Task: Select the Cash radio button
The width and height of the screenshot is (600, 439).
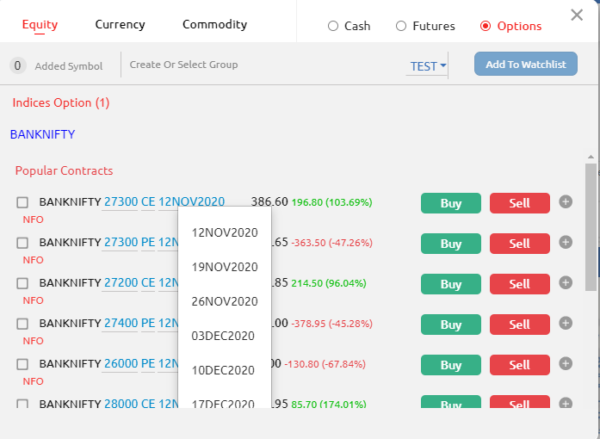Action: (333, 26)
